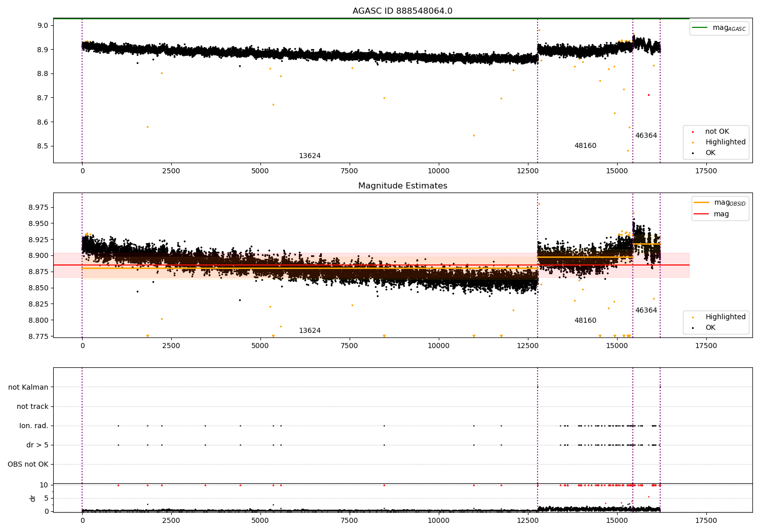The image size is (760, 532).
Task: Click y-axis tick 8.950 in middle plot
Action: click(40, 223)
